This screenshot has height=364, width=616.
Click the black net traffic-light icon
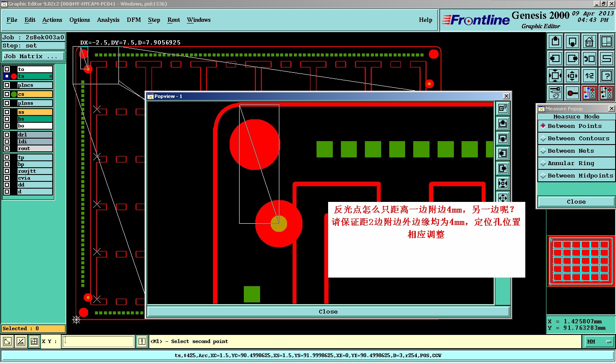pyautogui.click(x=607, y=92)
